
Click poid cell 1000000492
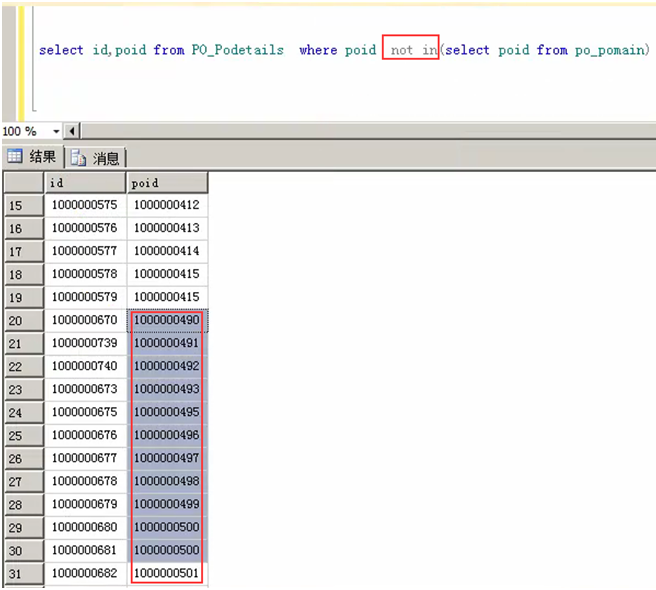click(x=167, y=366)
